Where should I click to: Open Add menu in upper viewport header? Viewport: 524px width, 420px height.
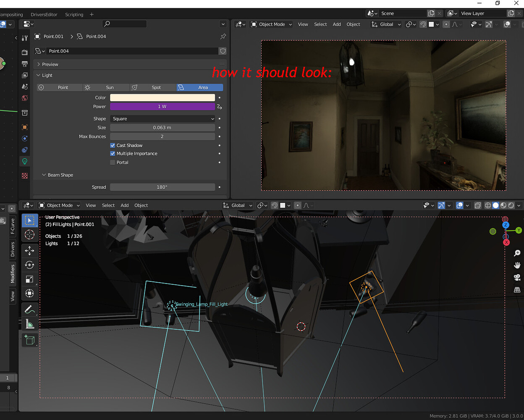tap(337, 24)
